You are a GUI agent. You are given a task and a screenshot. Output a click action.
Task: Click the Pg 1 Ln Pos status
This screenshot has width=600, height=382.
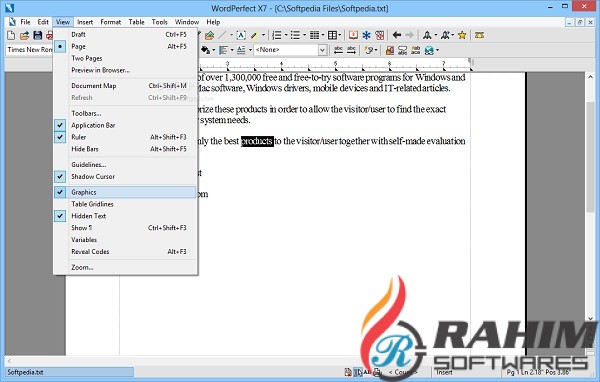538,372
